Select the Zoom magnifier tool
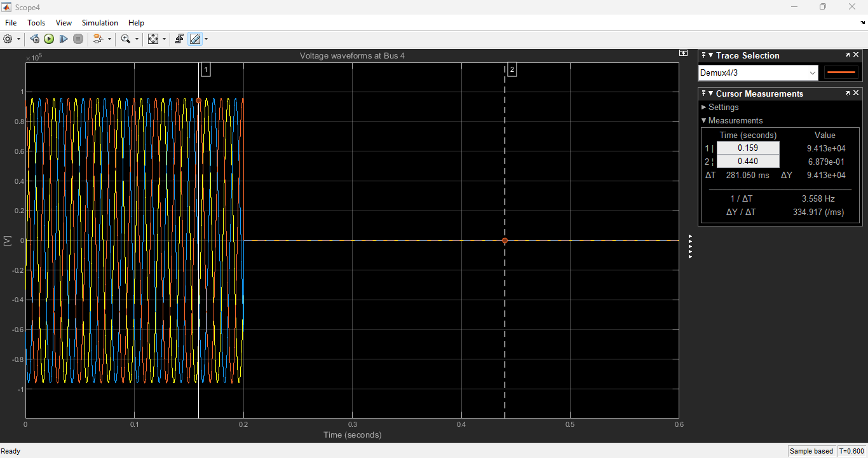Image resolution: width=868 pixels, height=458 pixels. coord(125,39)
